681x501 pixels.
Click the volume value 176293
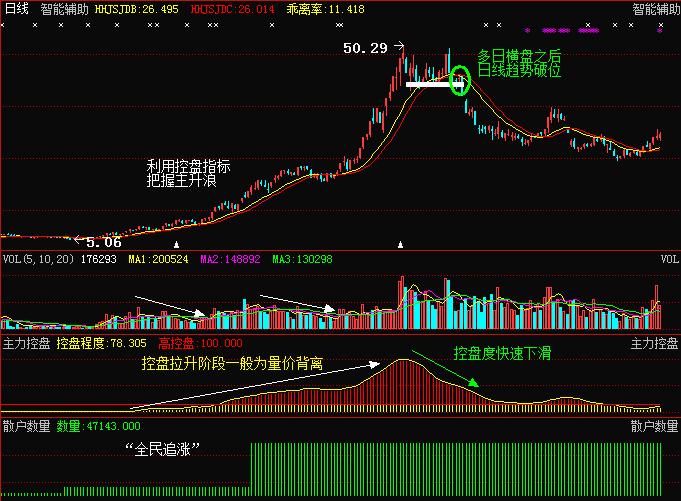click(99, 259)
